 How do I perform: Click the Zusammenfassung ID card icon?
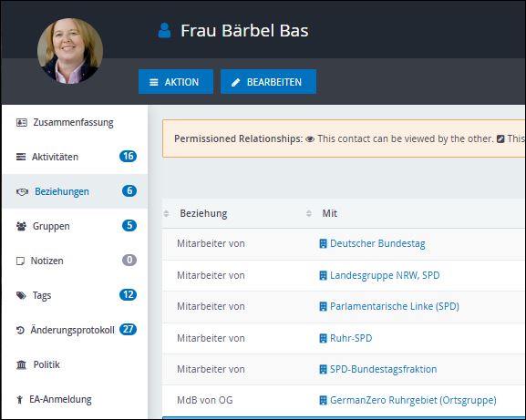click(x=22, y=122)
